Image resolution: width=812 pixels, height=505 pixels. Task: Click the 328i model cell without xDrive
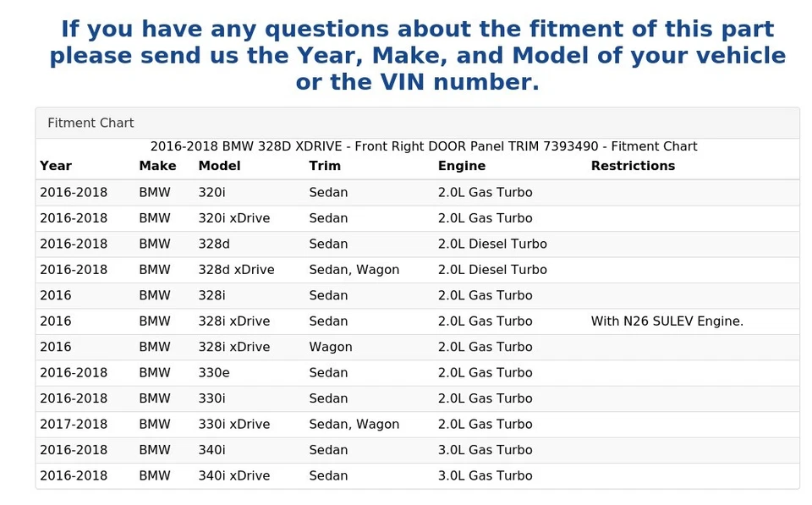213,295
